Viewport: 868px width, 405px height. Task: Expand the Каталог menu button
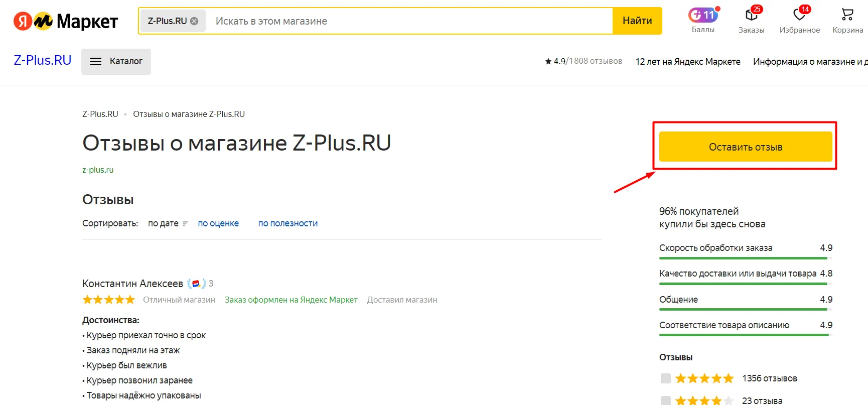pyautogui.click(x=116, y=61)
